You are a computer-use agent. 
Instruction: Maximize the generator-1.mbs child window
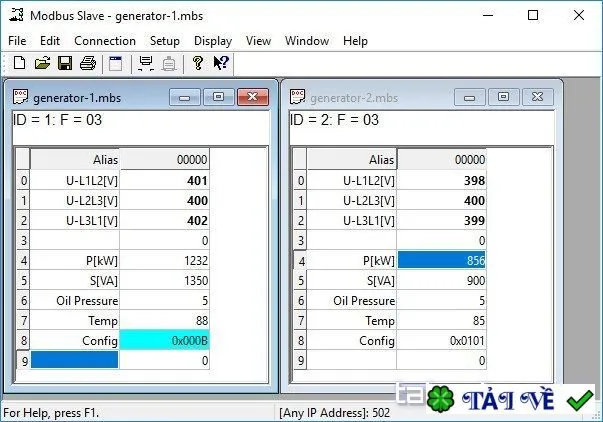coord(218,97)
